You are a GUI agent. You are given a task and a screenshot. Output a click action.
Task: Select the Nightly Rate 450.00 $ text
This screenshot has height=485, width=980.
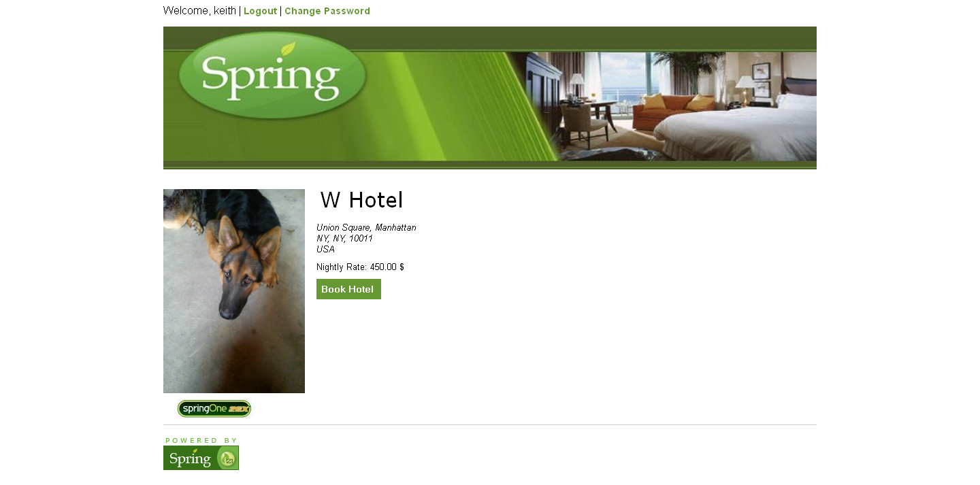(x=360, y=267)
